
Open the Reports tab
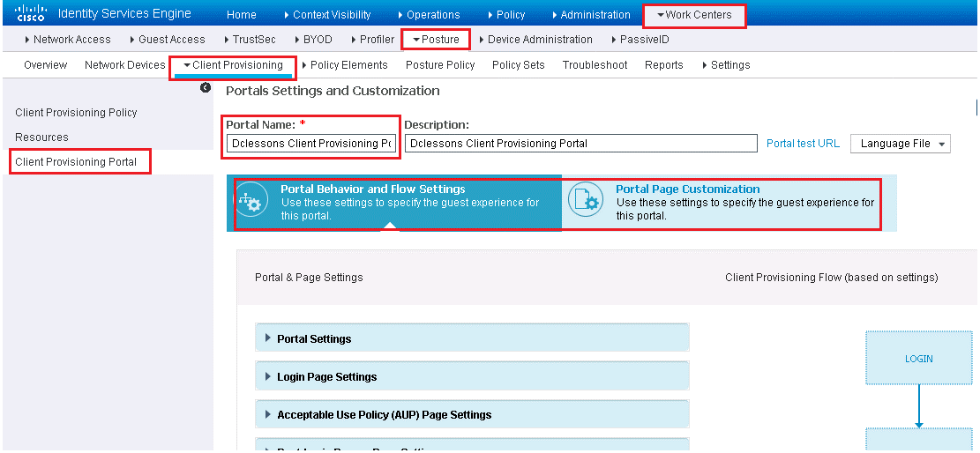[x=663, y=65]
